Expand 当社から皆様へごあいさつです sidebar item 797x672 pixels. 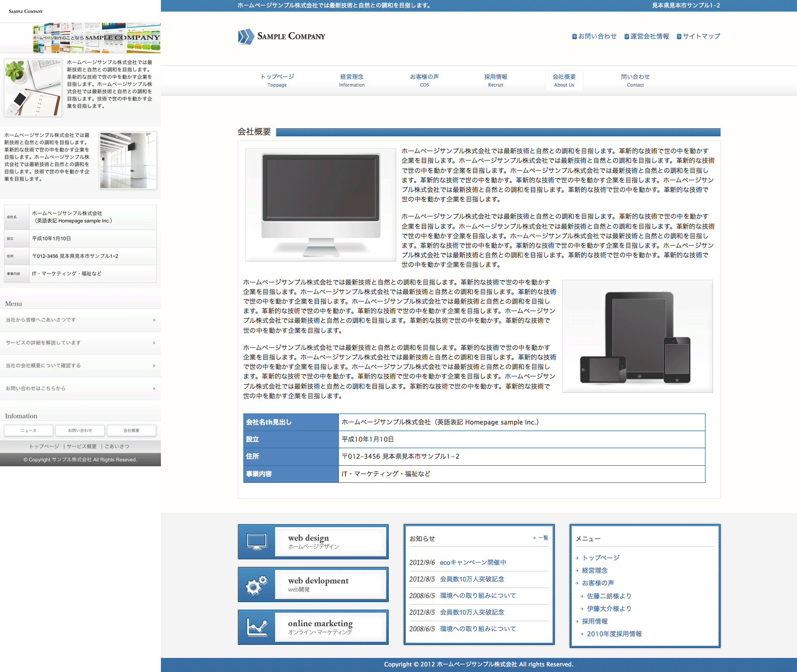[x=154, y=320]
